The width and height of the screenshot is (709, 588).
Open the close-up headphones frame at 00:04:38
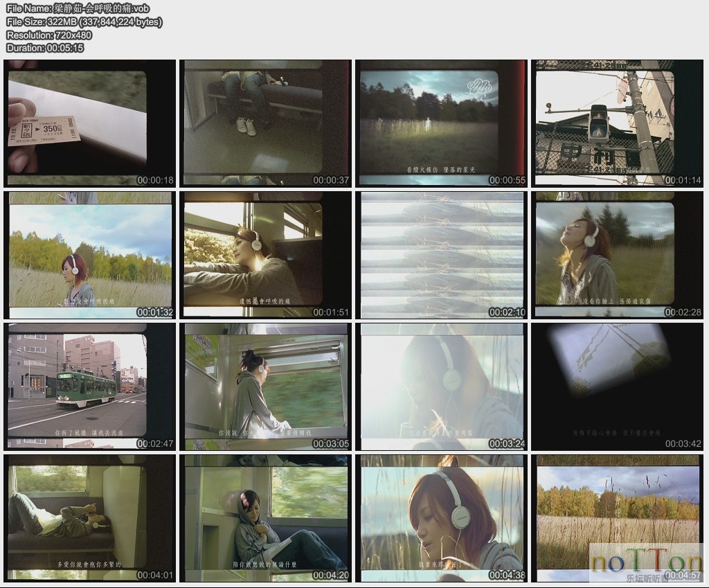pos(441,519)
